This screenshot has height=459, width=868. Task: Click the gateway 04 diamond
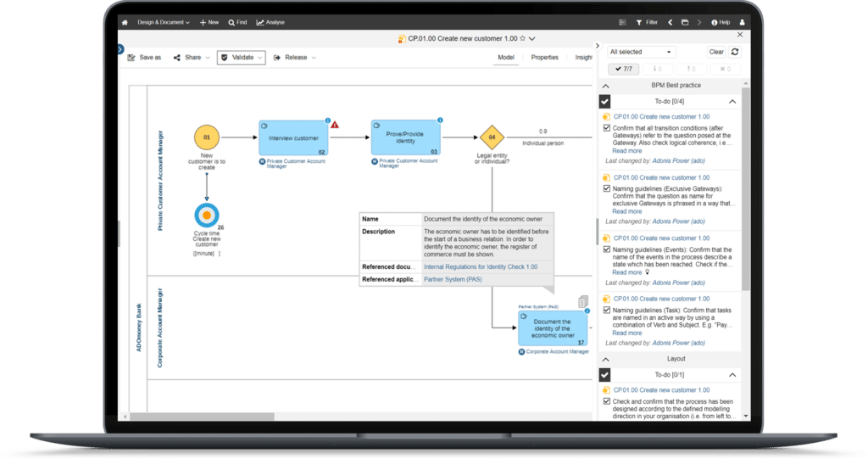(490, 137)
